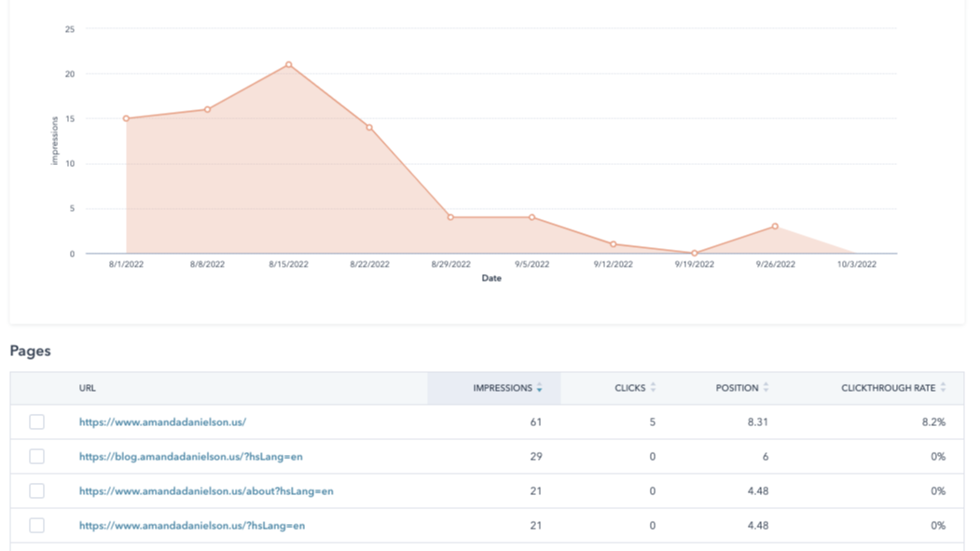Click the sort icon next to Clicks

click(x=653, y=388)
